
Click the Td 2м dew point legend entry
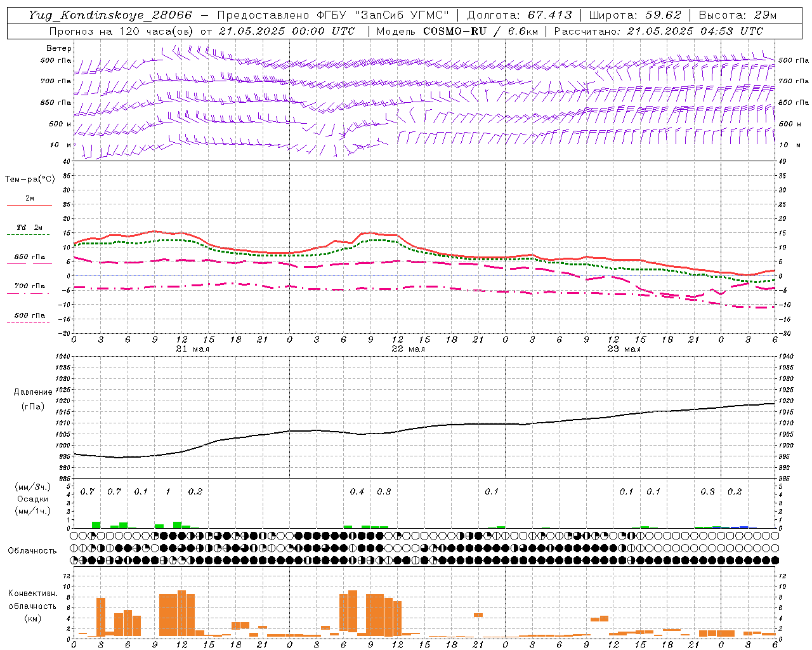click(29, 227)
